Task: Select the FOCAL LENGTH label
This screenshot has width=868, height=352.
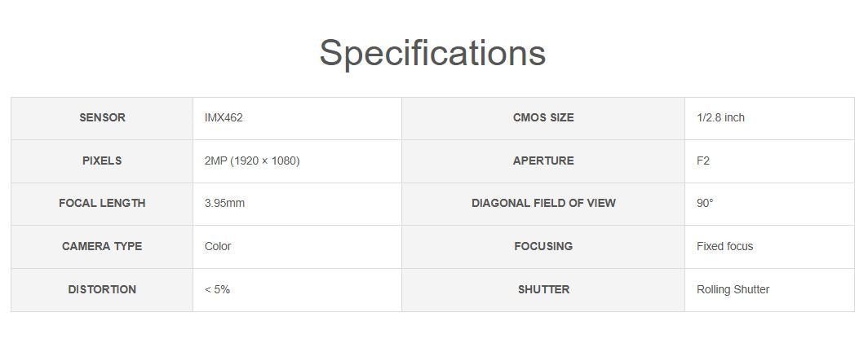Action: click(x=102, y=204)
